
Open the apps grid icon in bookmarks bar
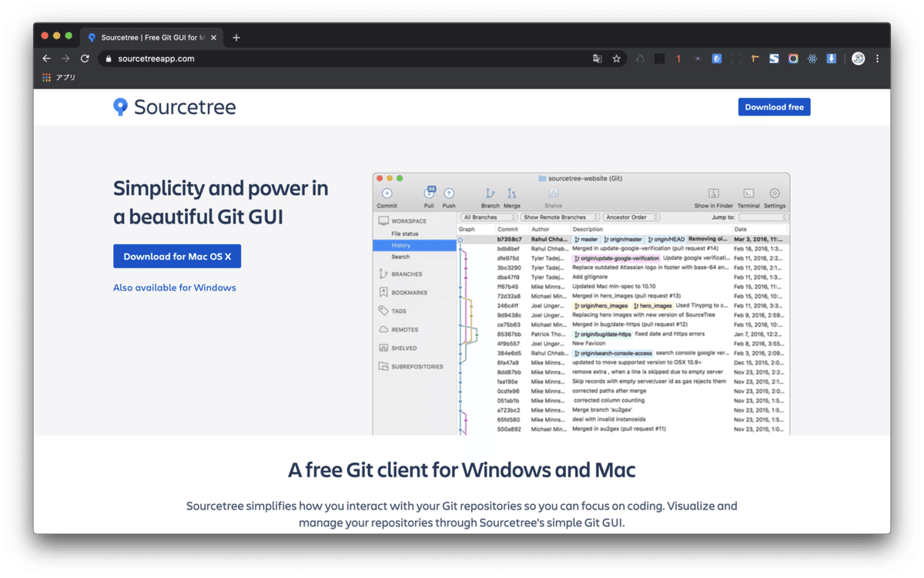click(46, 77)
